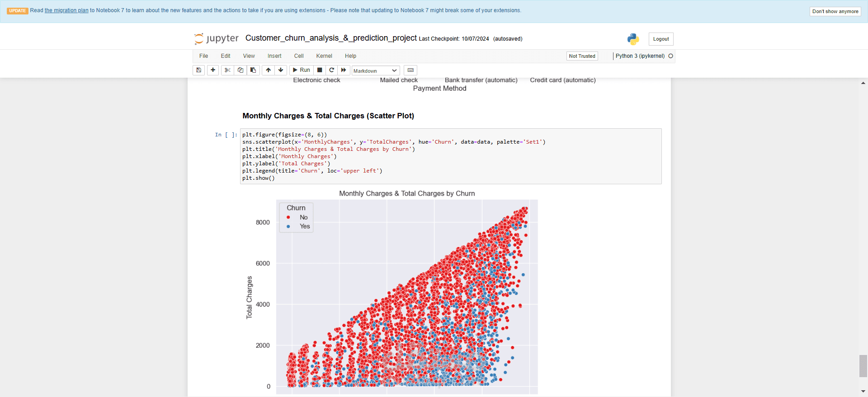
Task: Copy selected cells icon
Action: coord(241,70)
